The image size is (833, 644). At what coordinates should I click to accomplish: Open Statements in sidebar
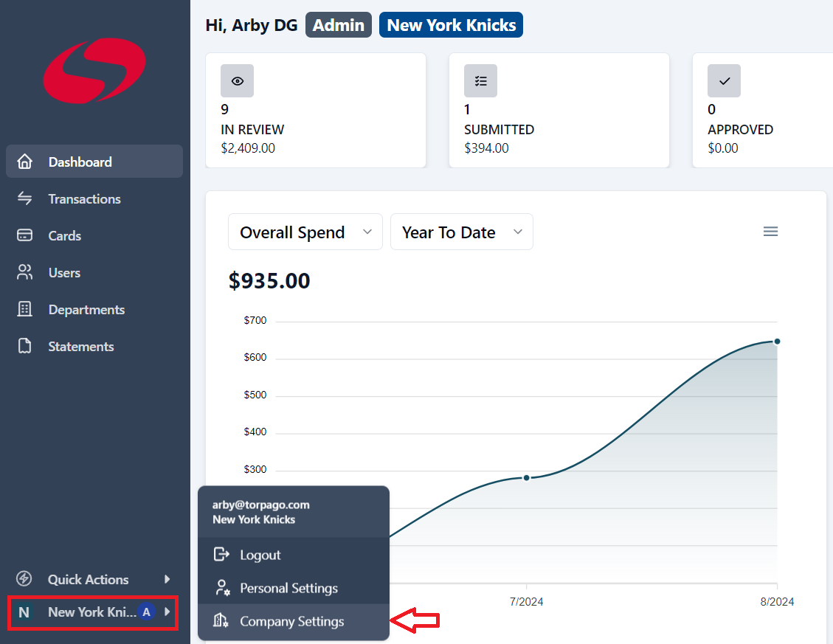(94, 346)
